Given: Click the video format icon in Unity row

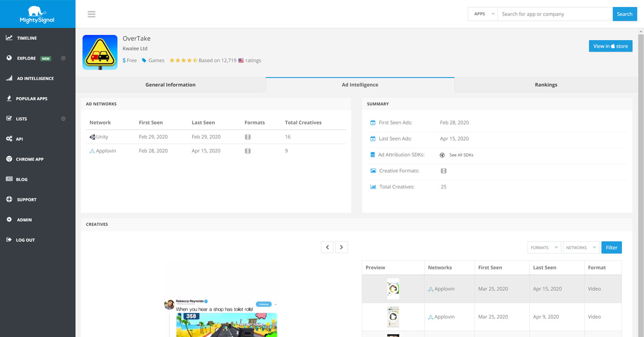Looking at the screenshot, I should 247,137.
